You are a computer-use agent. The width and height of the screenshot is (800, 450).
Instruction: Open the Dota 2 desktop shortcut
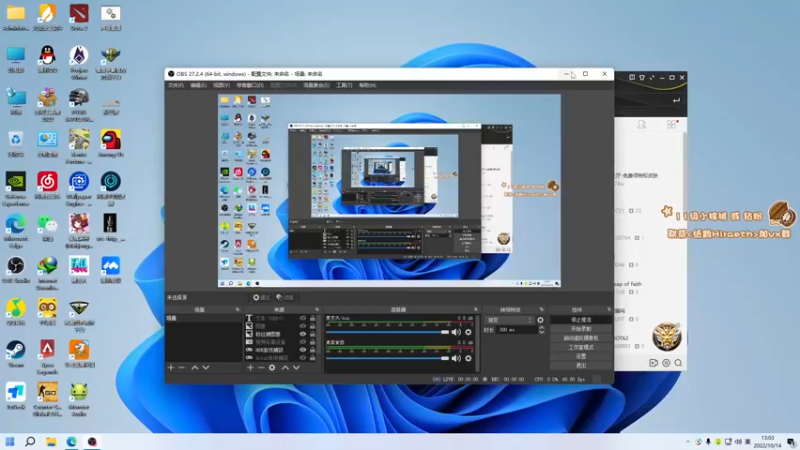pos(79,17)
